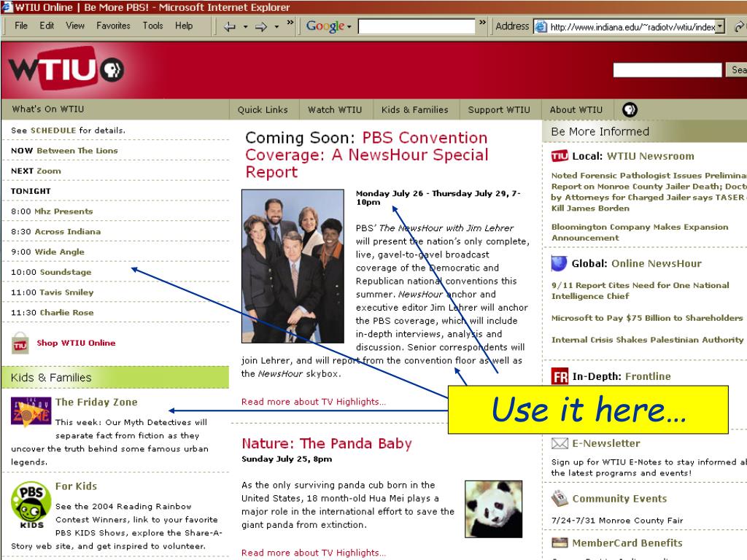The height and width of the screenshot is (560, 747).
Task: Open the Wide Angle link
Action: tap(59, 252)
